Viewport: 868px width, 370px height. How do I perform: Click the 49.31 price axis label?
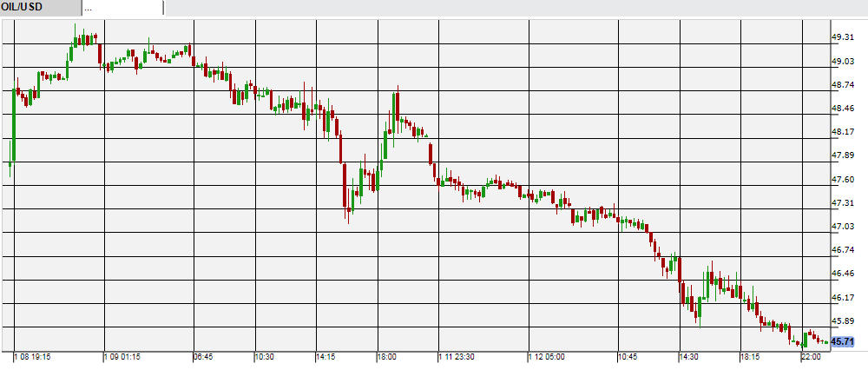tap(843, 37)
